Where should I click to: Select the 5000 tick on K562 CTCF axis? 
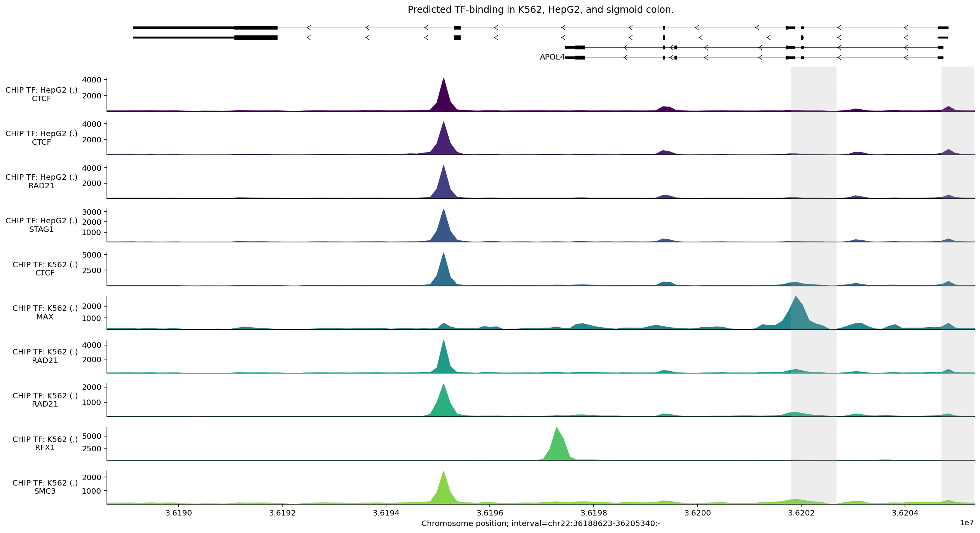coord(91,255)
